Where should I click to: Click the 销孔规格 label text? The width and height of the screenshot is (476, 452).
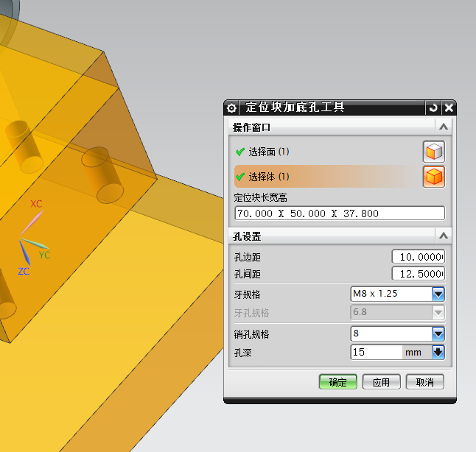[252, 334]
